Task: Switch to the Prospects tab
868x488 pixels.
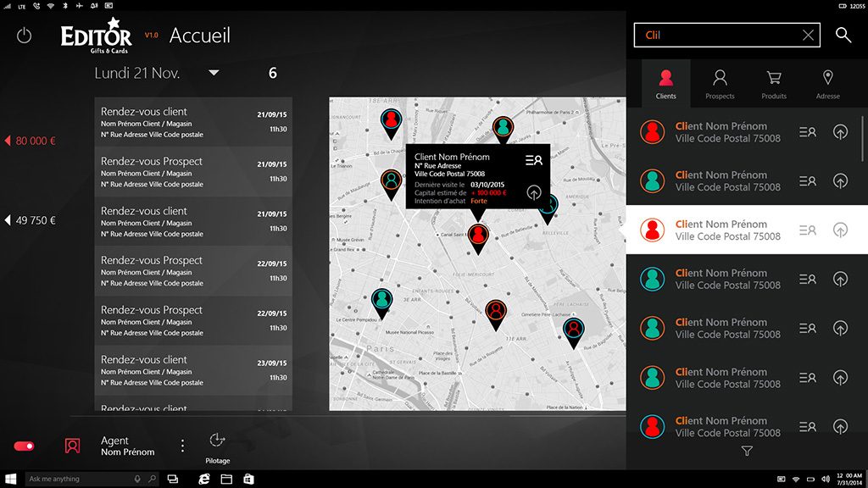Action: [720, 84]
